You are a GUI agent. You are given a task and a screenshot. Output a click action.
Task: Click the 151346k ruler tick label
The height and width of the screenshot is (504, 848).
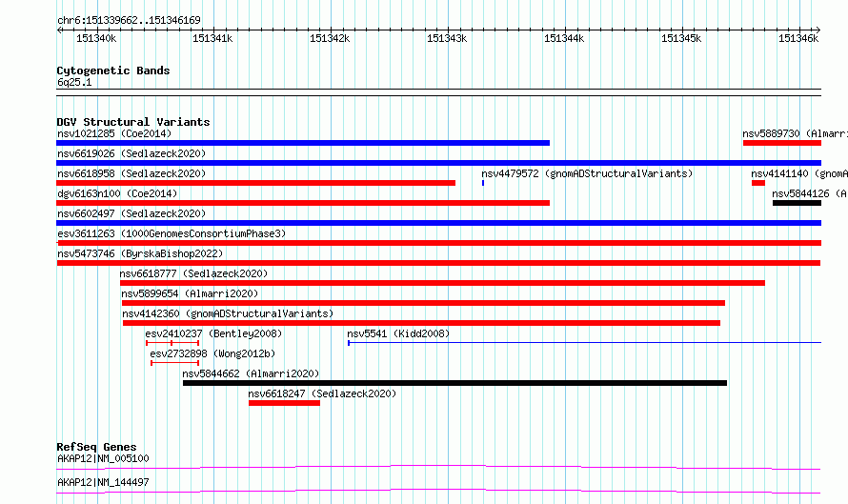[x=798, y=38]
